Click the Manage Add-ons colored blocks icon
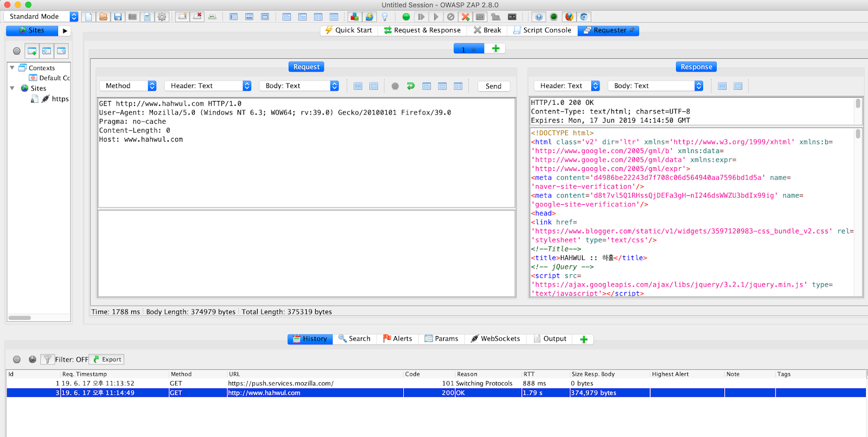 pyautogui.click(x=354, y=17)
